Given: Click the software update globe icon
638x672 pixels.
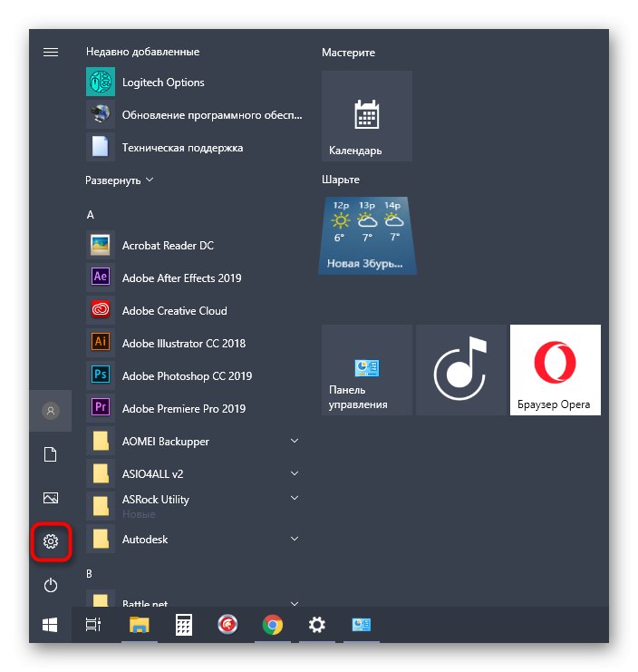Looking at the screenshot, I should (x=101, y=114).
